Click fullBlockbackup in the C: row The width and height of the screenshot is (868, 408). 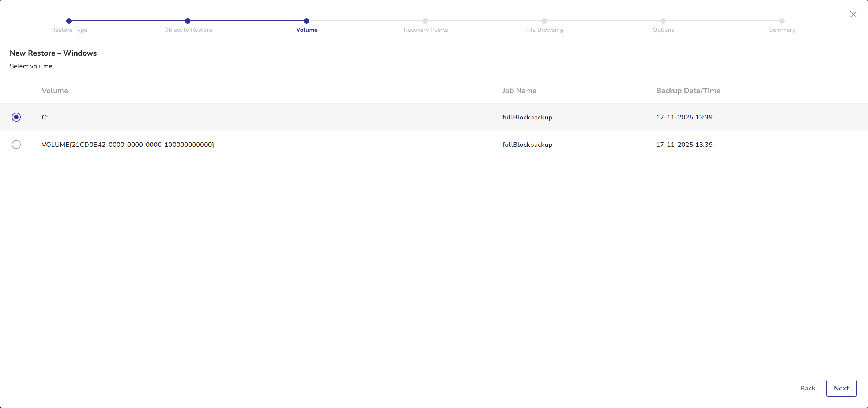tap(527, 117)
